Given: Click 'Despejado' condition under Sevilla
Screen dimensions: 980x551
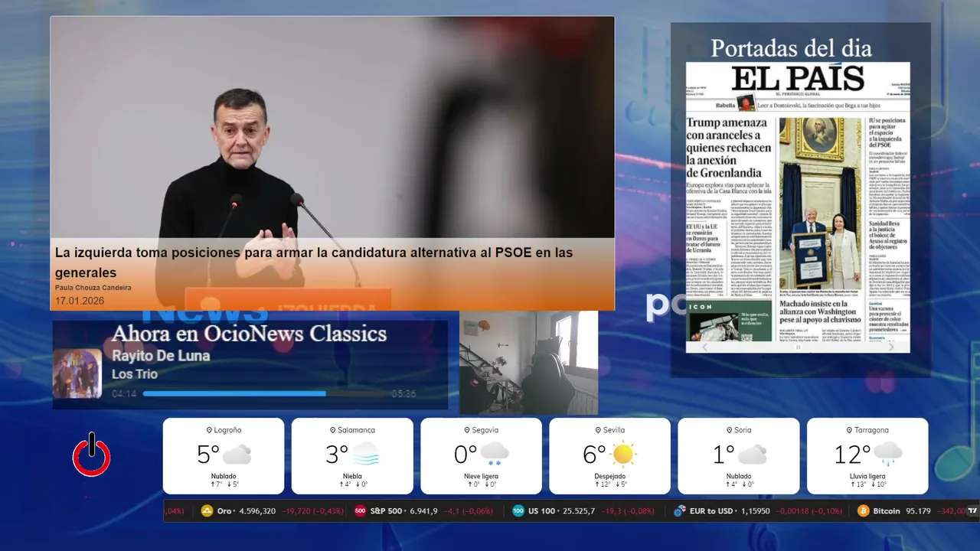Looking at the screenshot, I should (x=609, y=476).
